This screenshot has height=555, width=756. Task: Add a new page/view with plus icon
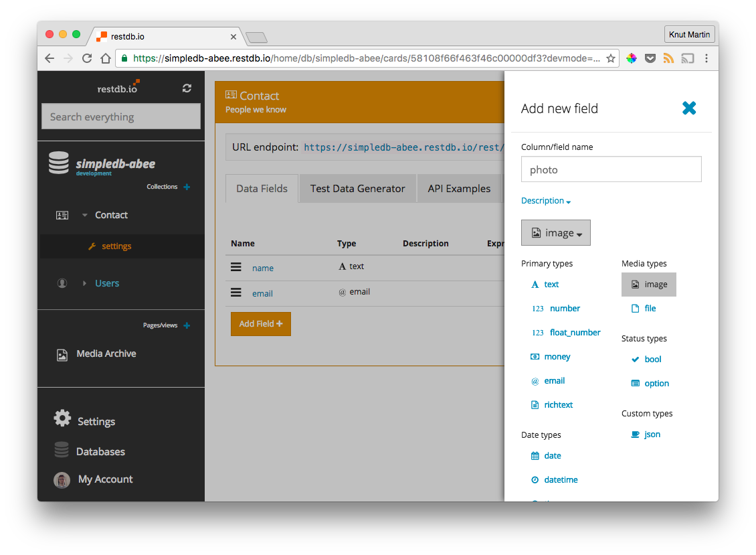pyautogui.click(x=187, y=325)
